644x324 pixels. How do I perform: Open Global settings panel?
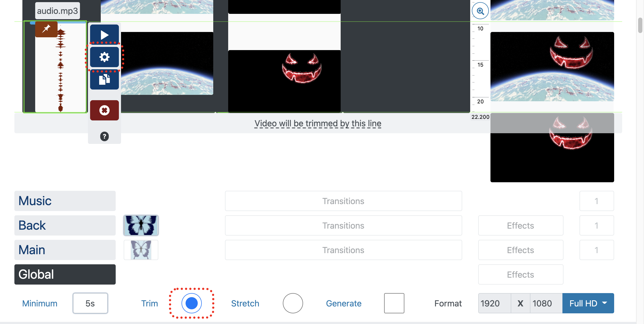(65, 274)
